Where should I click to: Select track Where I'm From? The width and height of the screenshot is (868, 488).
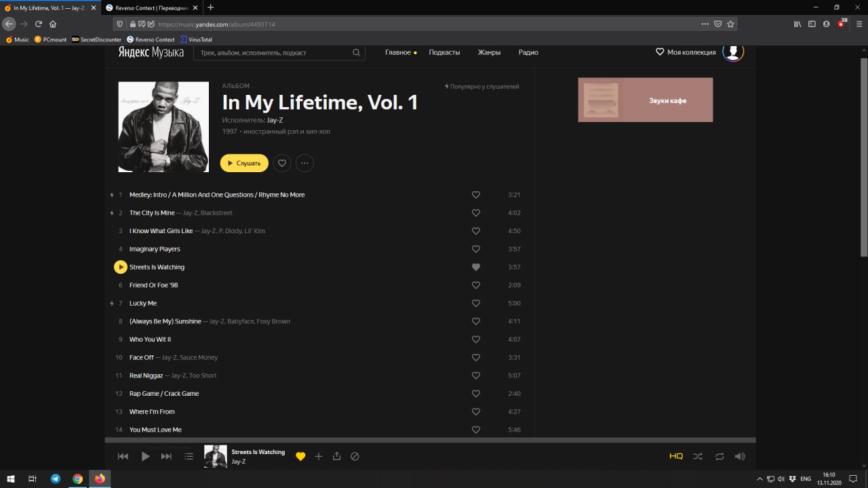click(x=152, y=411)
